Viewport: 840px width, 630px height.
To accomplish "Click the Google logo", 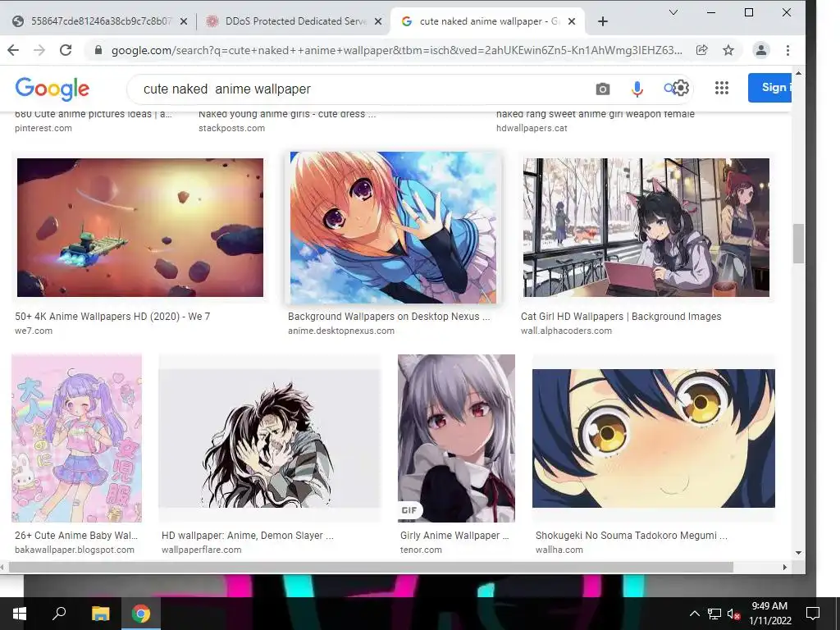I will (x=52, y=89).
